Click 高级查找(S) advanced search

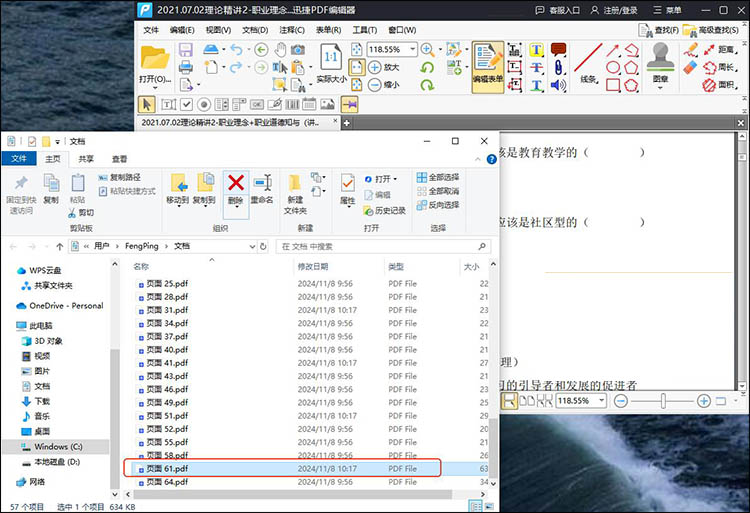(x=711, y=31)
